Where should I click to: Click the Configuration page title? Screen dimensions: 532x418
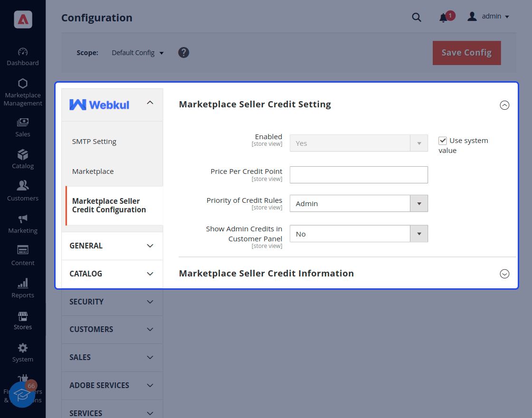coord(97,18)
